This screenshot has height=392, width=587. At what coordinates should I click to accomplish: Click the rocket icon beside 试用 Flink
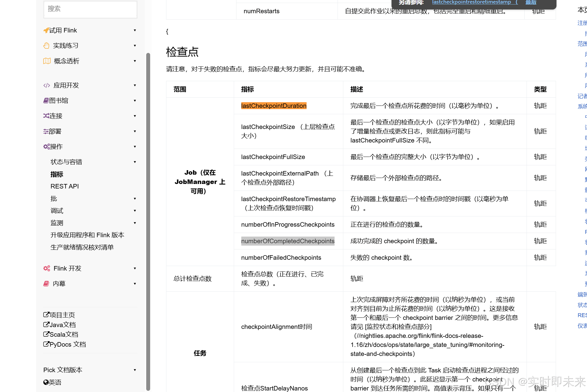pos(46,30)
